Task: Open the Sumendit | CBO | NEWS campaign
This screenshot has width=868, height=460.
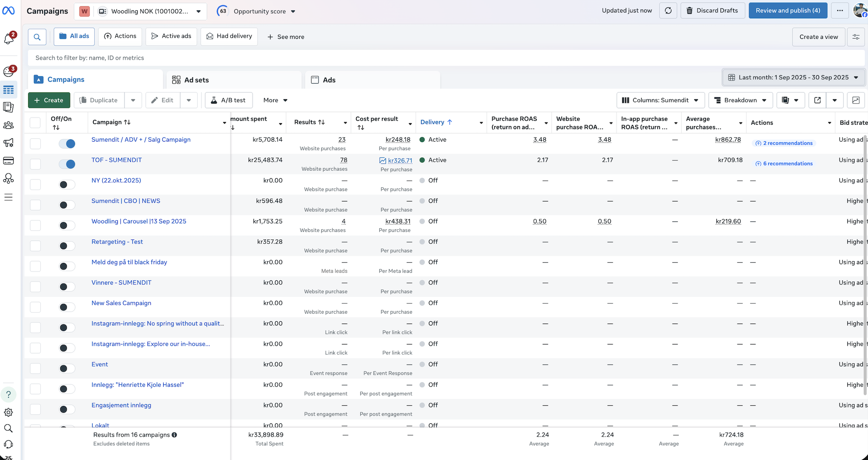Action: pyautogui.click(x=126, y=201)
